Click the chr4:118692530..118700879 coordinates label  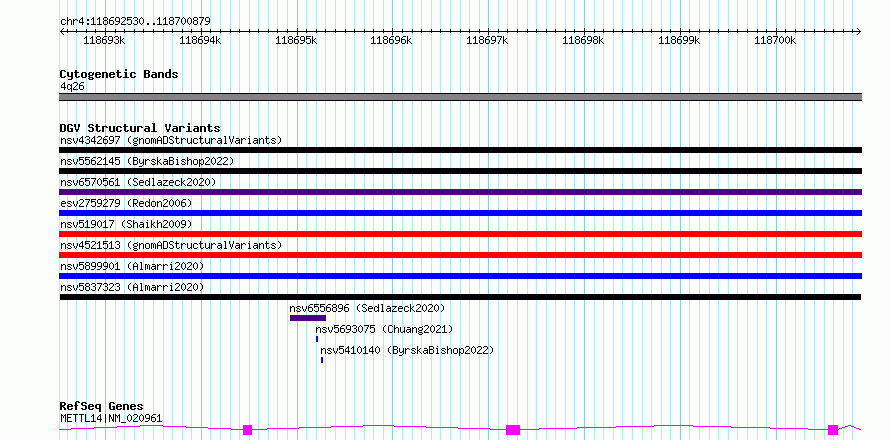(135, 21)
